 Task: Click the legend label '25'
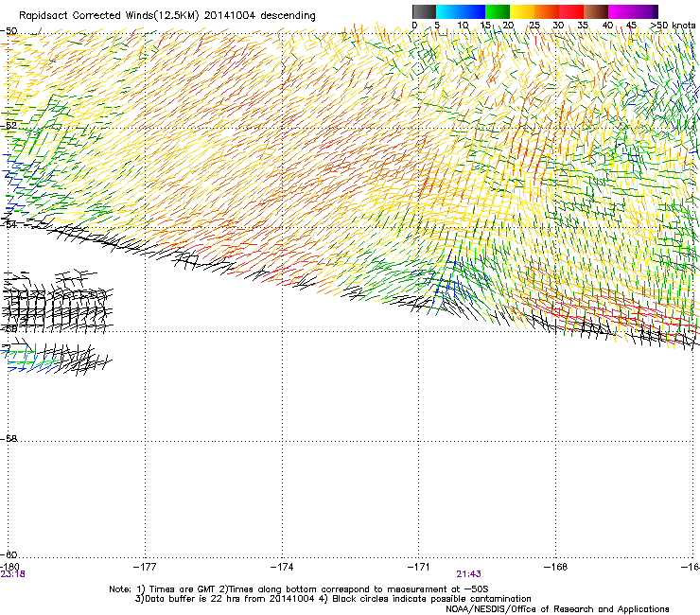click(x=534, y=26)
